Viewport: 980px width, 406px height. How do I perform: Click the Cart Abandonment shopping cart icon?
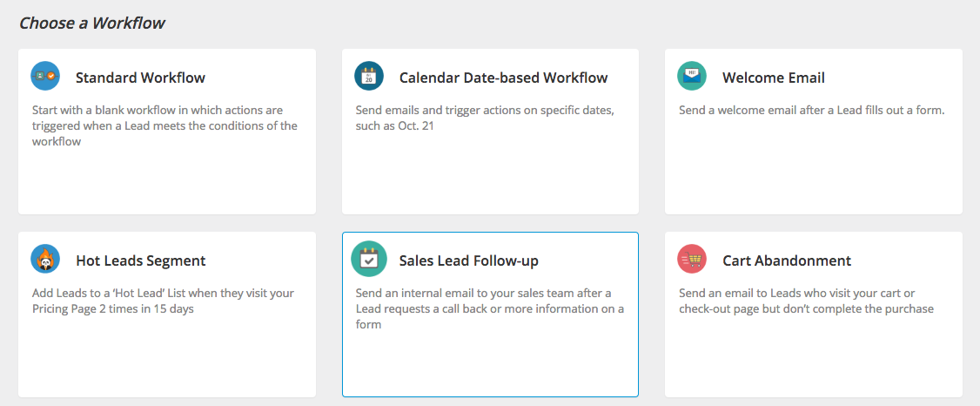click(692, 259)
